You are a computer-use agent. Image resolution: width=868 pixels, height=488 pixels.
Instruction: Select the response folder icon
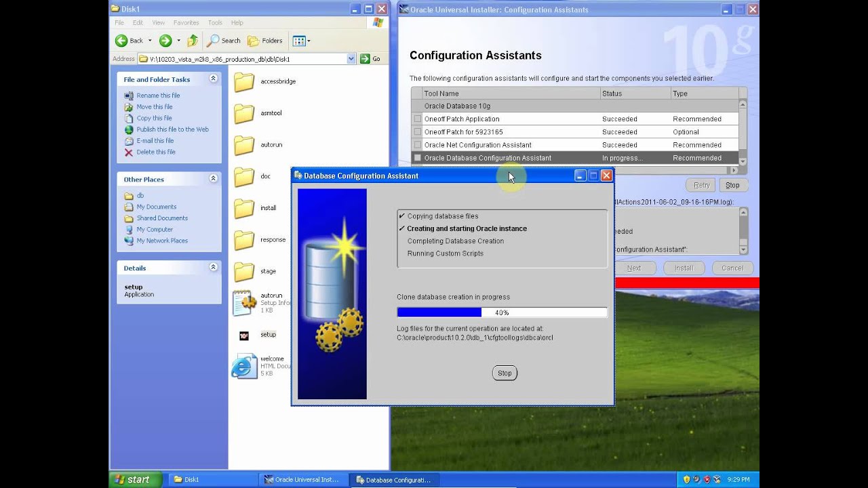tap(244, 240)
